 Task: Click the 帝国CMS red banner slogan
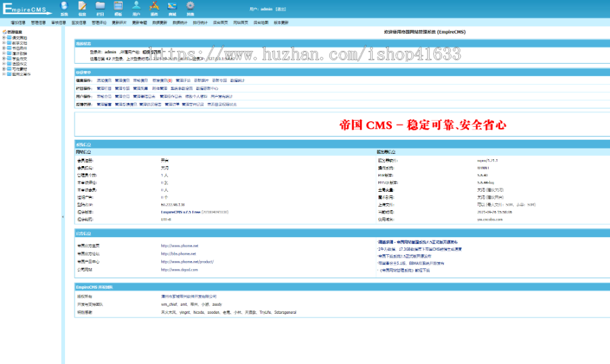[x=423, y=125]
